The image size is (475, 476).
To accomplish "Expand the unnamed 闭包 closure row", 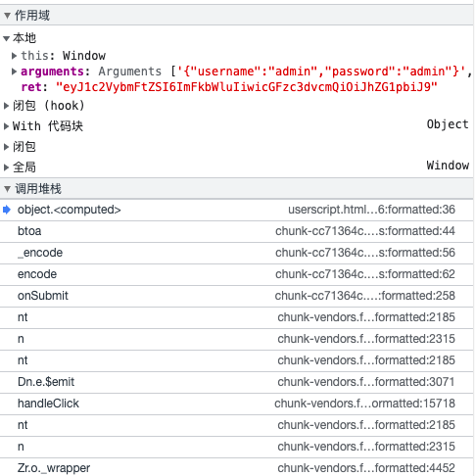I will [x=6, y=147].
